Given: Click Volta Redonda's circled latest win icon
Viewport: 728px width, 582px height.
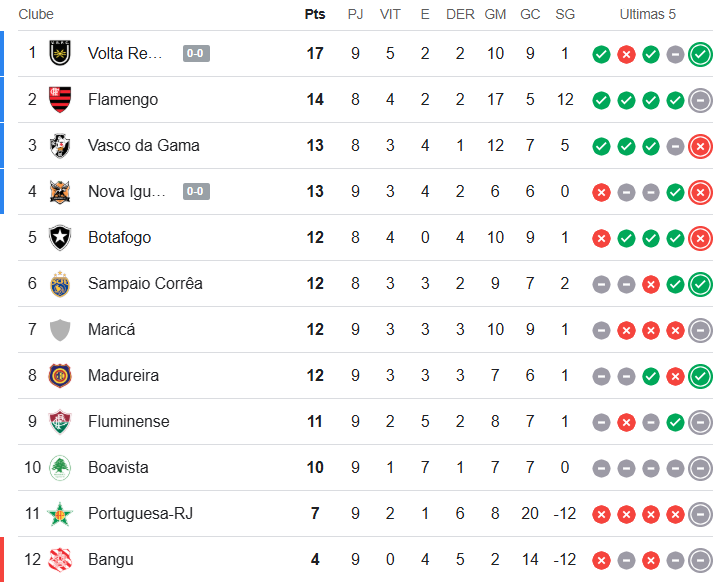Looking at the screenshot, I should [x=700, y=54].
